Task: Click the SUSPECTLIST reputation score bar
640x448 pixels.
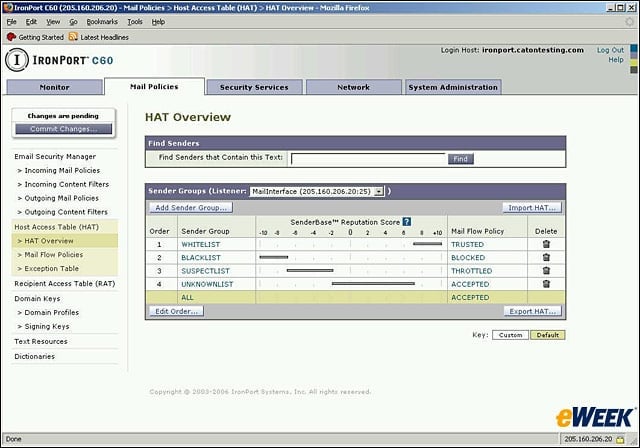Action: (310, 270)
